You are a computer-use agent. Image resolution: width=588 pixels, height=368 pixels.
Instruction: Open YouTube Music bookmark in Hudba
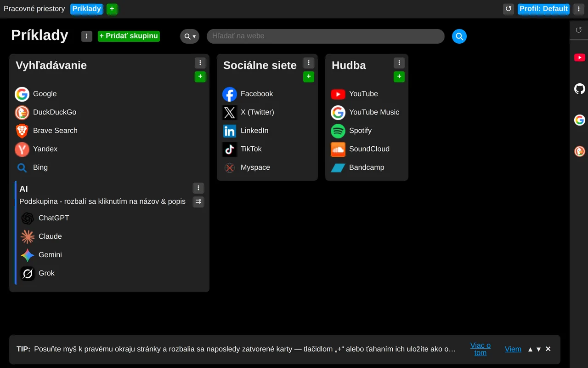(365, 112)
